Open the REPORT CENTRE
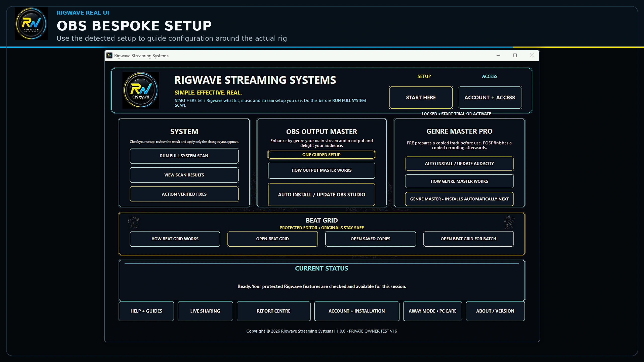644x362 pixels. pos(274,311)
